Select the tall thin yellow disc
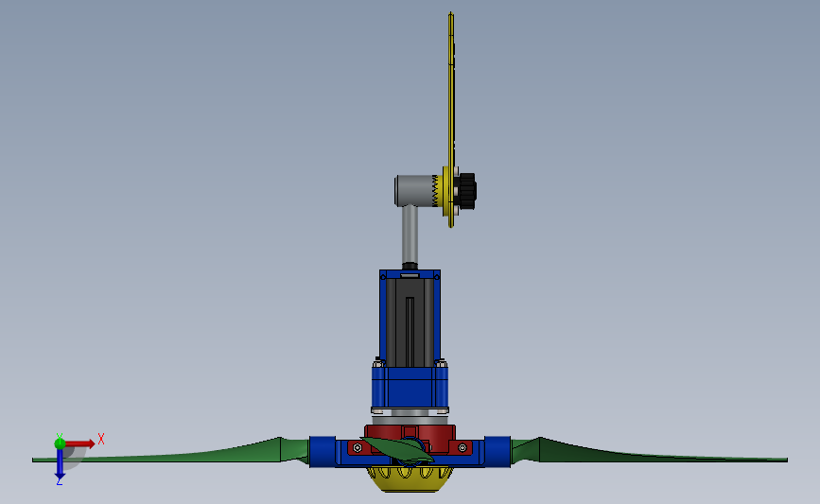Screen dimensions: 820x504 click(451, 120)
